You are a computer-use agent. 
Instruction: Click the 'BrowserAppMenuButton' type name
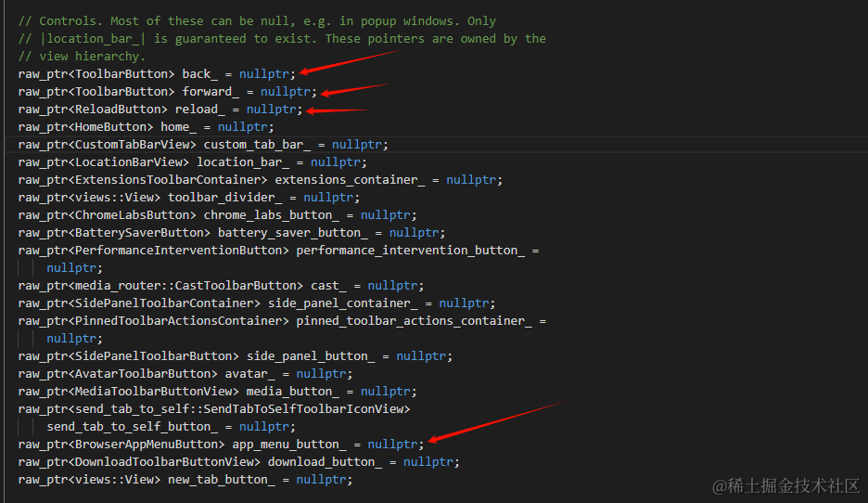coord(147,445)
